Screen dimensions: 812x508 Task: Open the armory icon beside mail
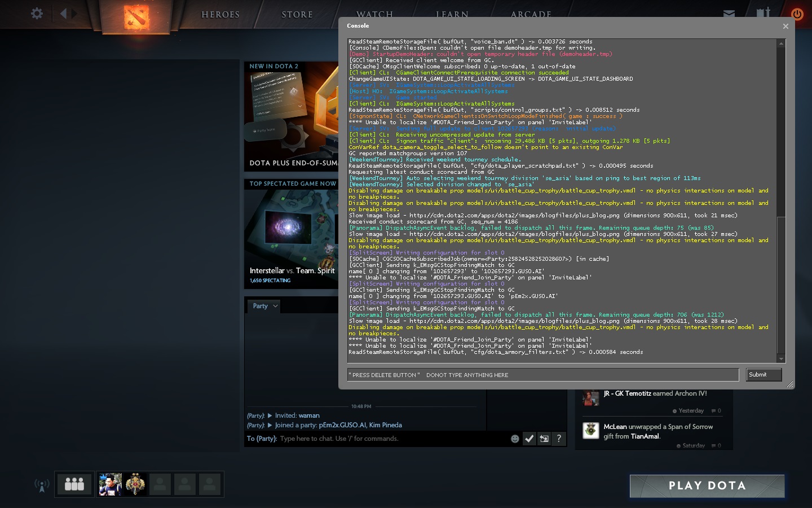(763, 12)
